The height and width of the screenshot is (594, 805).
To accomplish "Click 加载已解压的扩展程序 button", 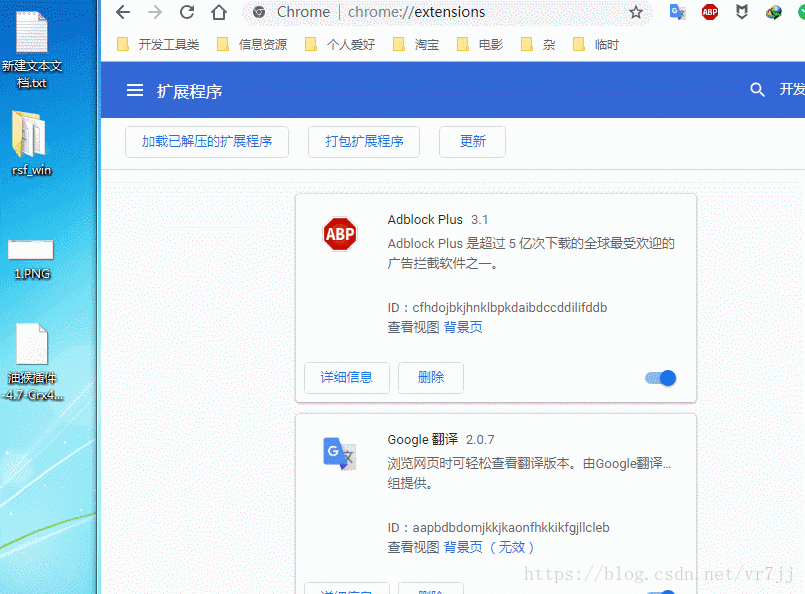I will [x=207, y=142].
